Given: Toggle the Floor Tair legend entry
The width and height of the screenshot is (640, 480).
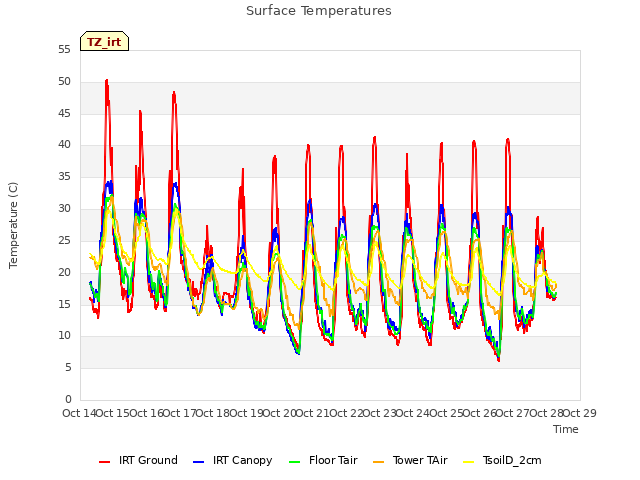Looking at the screenshot, I should coord(323,460).
